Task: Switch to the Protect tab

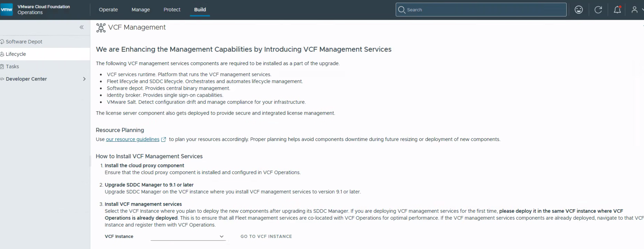Action: 172,10
